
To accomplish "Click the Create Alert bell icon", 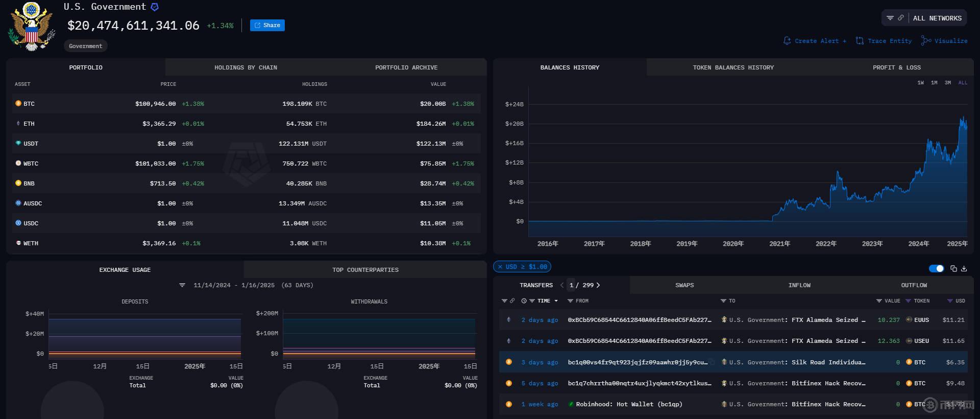I will click(787, 41).
